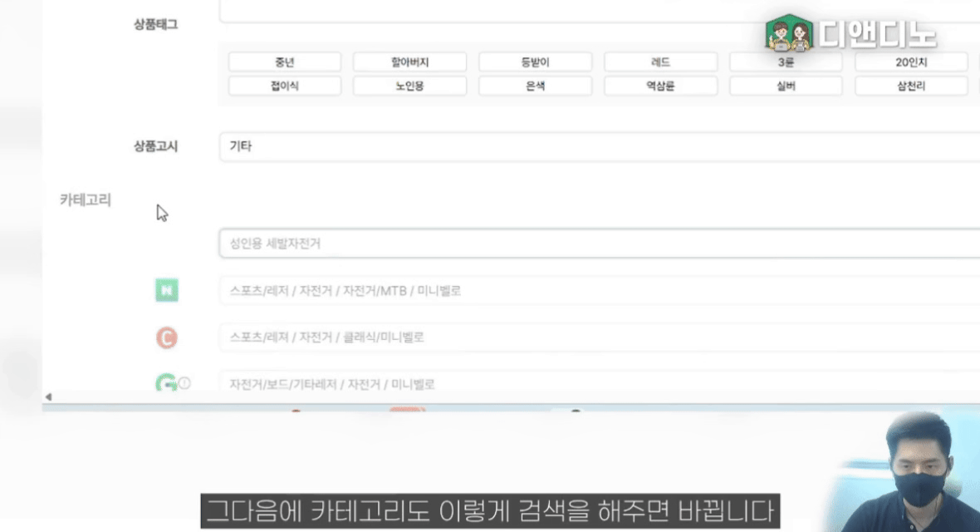Click the 디앤디노 channel logo
This screenshot has height=532, width=980.
pos(850,33)
